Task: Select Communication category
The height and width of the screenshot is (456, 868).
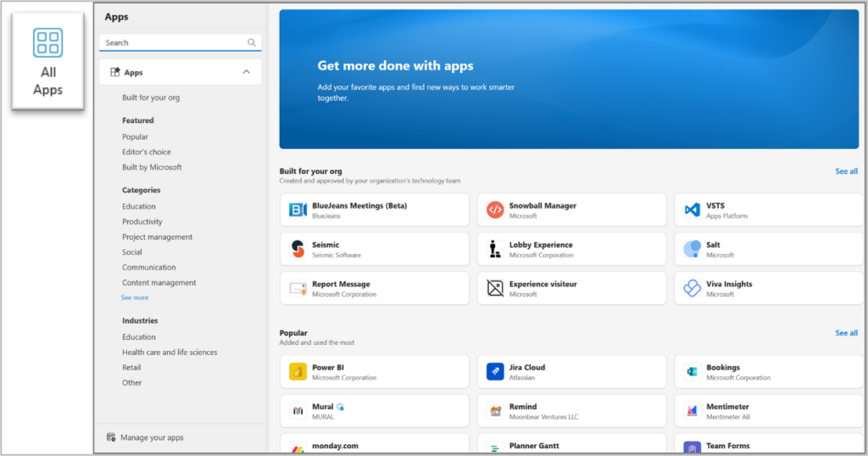Action: coord(149,267)
